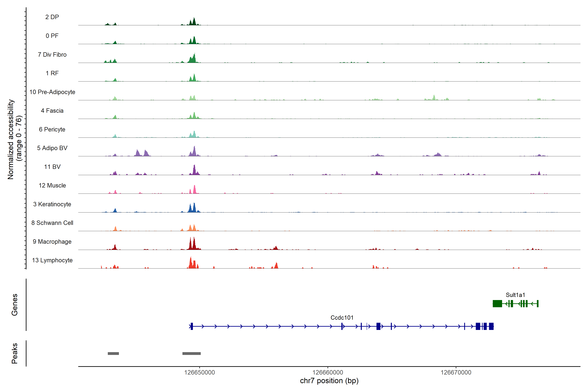Viewport: 588px width, 392px height.
Task: Click the Sult1a1 gene label
Action: tap(515, 295)
